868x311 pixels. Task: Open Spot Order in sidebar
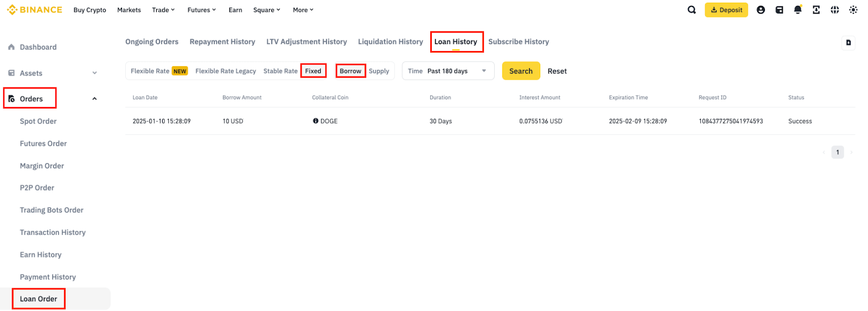pyautogui.click(x=38, y=121)
